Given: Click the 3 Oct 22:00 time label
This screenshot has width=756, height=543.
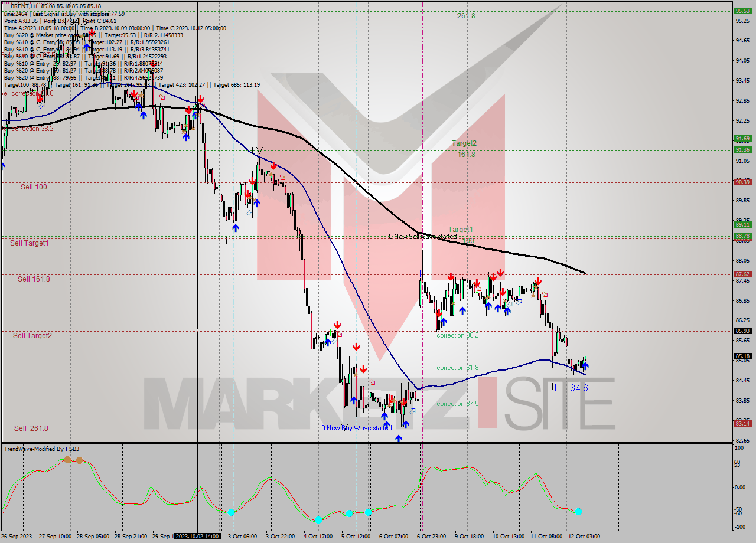Looking at the screenshot, I should [x=281, y=537].
